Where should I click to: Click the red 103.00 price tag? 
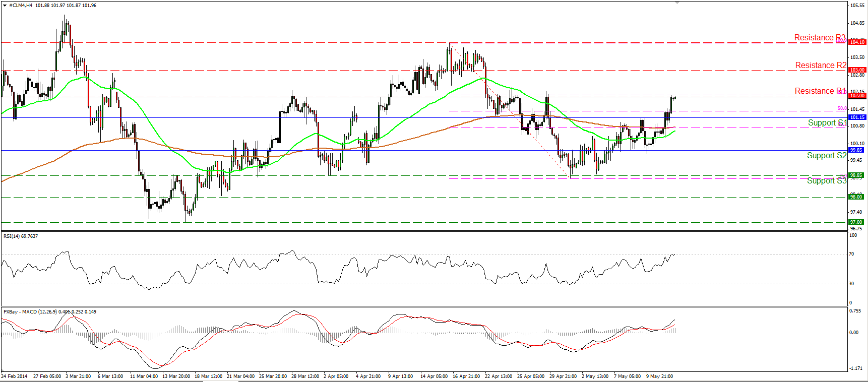click(x=857, y=70)
